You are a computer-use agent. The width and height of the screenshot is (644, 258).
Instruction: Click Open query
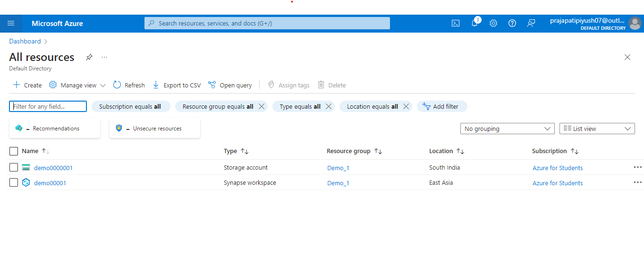230,85
